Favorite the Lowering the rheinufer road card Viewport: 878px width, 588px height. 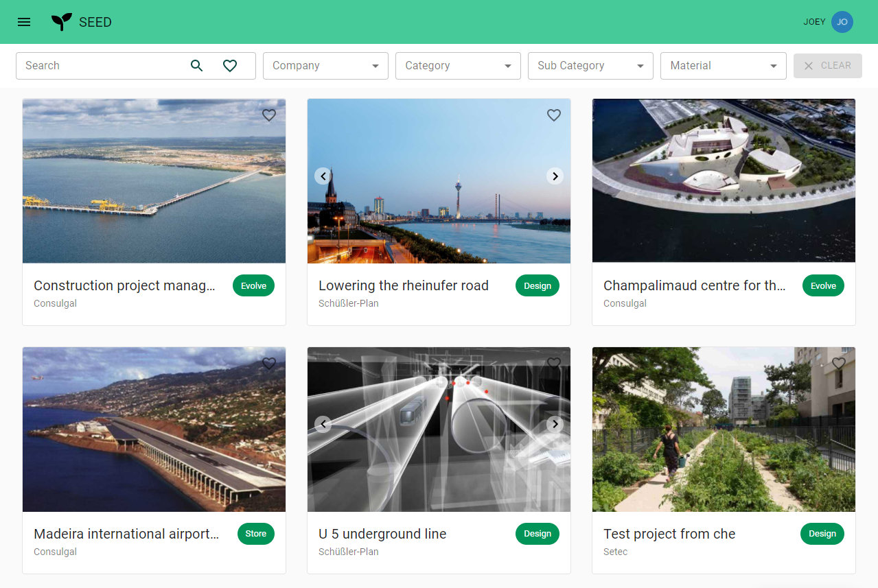click(554, 115)
